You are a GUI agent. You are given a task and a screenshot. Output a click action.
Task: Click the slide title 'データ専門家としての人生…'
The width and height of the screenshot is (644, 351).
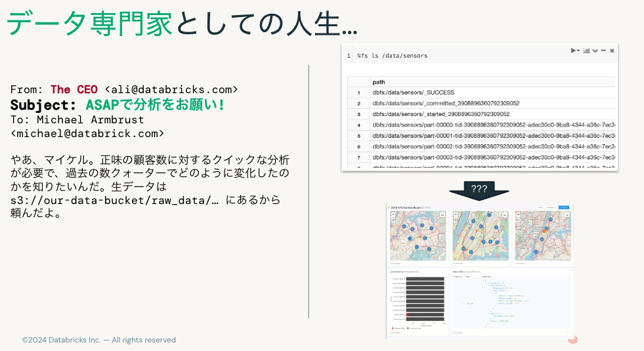[x=182, y=22]
